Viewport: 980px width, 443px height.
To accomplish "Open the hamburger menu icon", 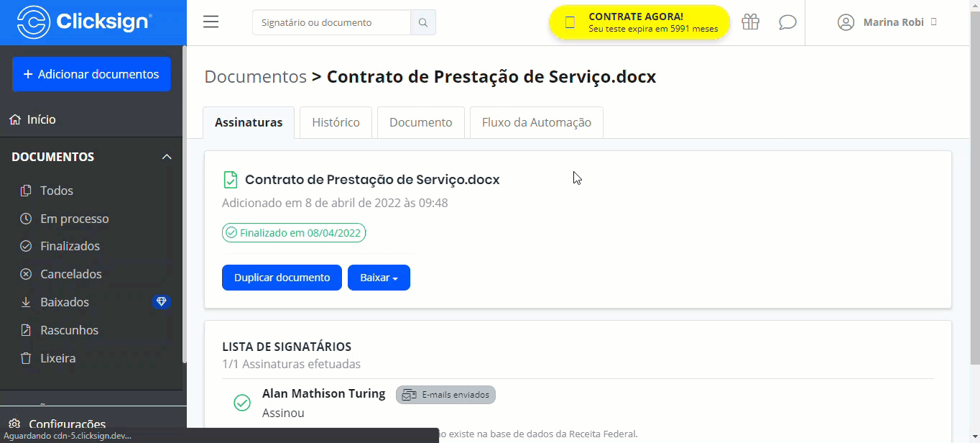I will tap(211, 22).
